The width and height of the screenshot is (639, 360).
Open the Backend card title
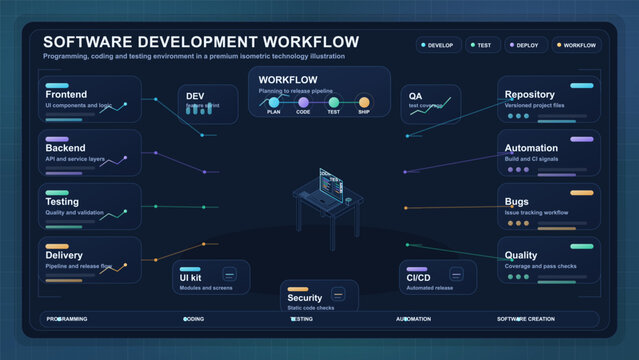[x=65, y=148]
